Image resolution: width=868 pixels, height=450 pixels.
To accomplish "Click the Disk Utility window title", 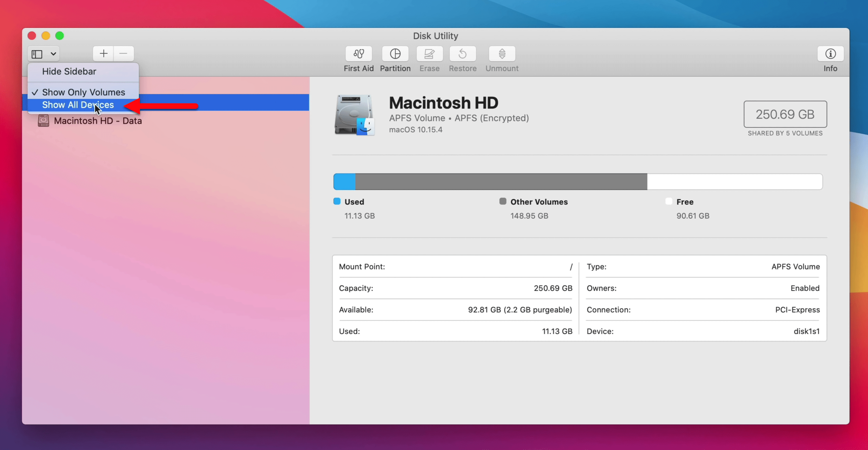I will coord(435,36).
